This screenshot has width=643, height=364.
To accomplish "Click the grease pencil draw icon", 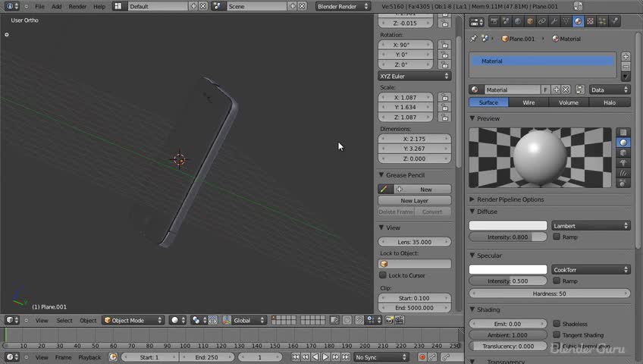I will tap(384, 189).
